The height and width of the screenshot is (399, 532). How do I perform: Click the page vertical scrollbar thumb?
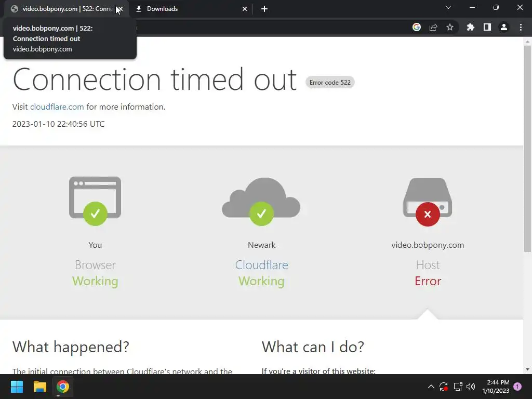coord(527,149)
